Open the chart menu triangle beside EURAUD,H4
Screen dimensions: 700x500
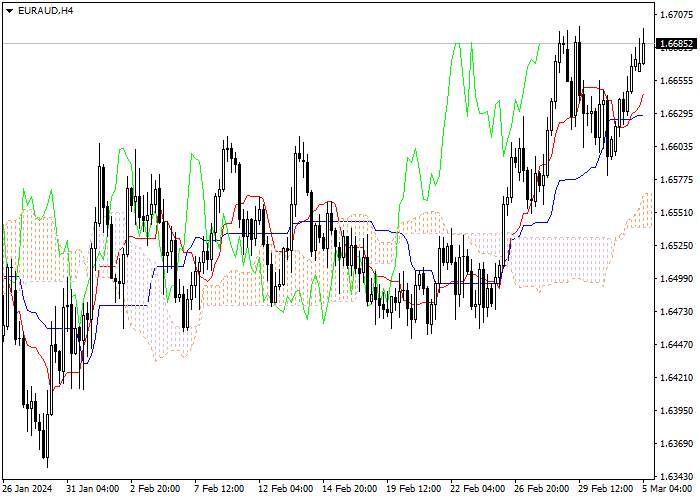coord(10,11)
